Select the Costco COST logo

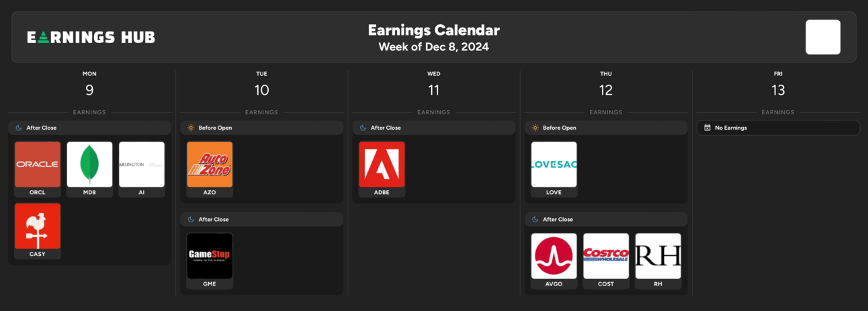click(606, 256)
